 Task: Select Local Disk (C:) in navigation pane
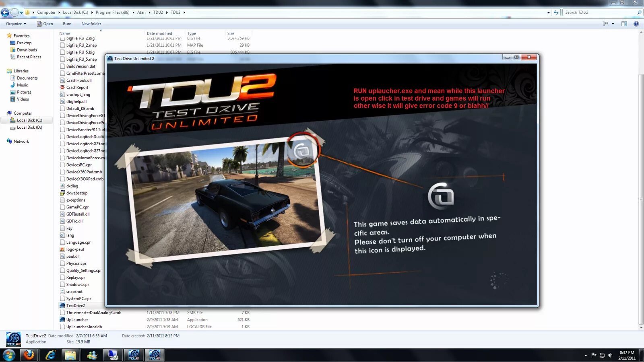pos(29,120)
